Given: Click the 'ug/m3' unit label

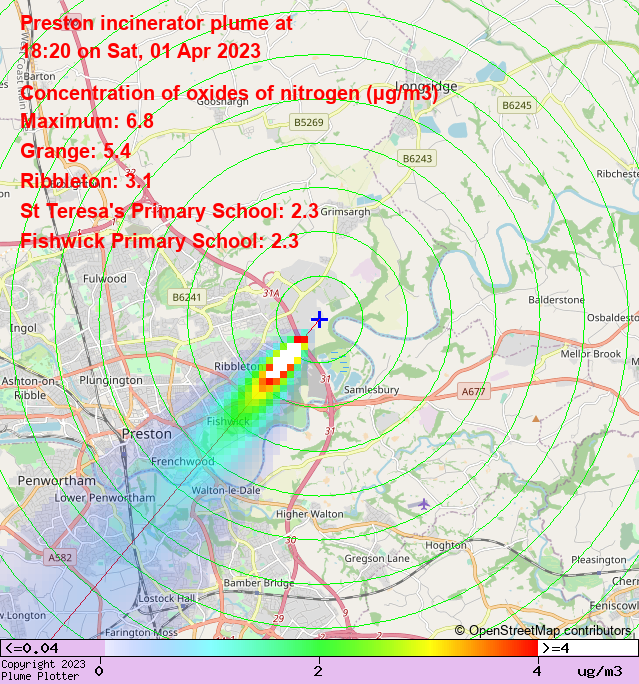Looking at the screenshot, I should tap(600, 671).
